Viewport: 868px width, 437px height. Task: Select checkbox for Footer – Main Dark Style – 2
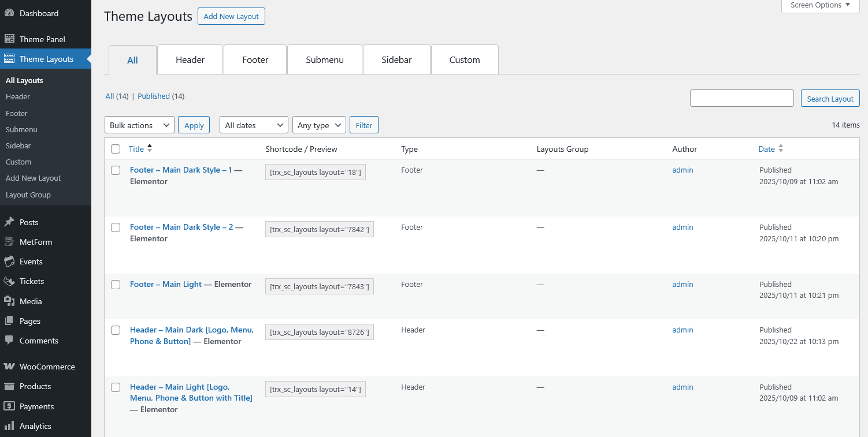coord(116,227)
